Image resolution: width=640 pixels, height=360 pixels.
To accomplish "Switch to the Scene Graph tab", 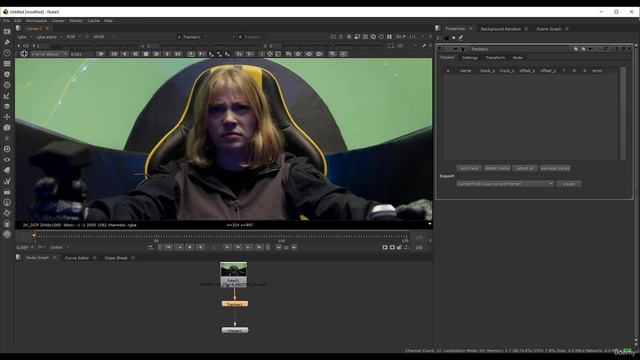I will point(549,29).
